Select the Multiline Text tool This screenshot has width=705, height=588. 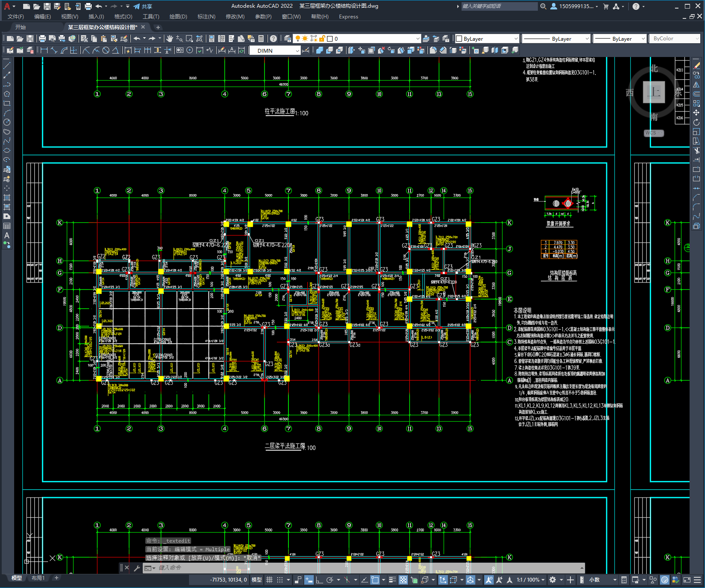pyautogui.click(x=7, y=235)
